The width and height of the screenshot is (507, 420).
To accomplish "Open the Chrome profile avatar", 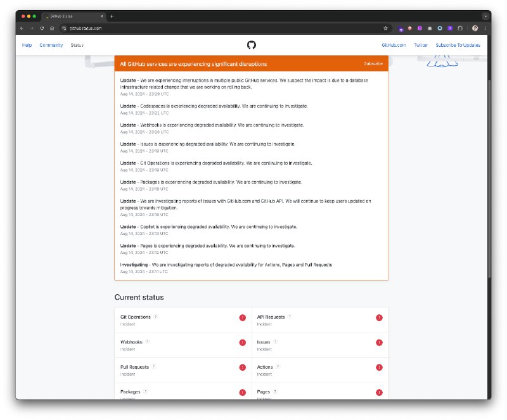I will pyautogui.click(x=475, y=28).
